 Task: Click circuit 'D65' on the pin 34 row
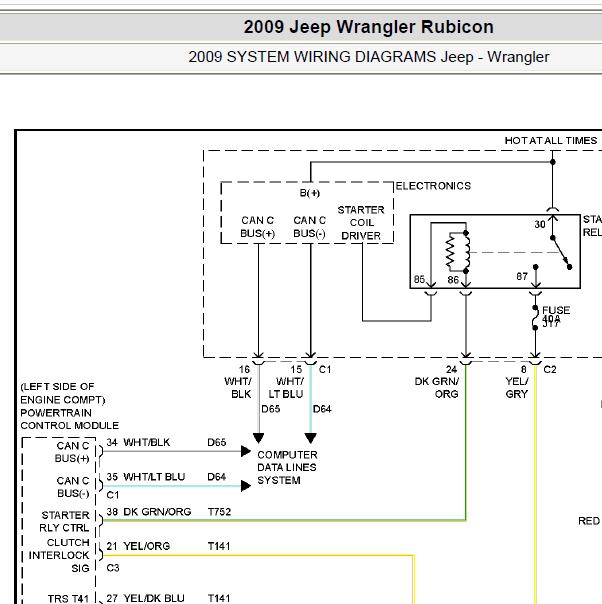tap(216, 442)
